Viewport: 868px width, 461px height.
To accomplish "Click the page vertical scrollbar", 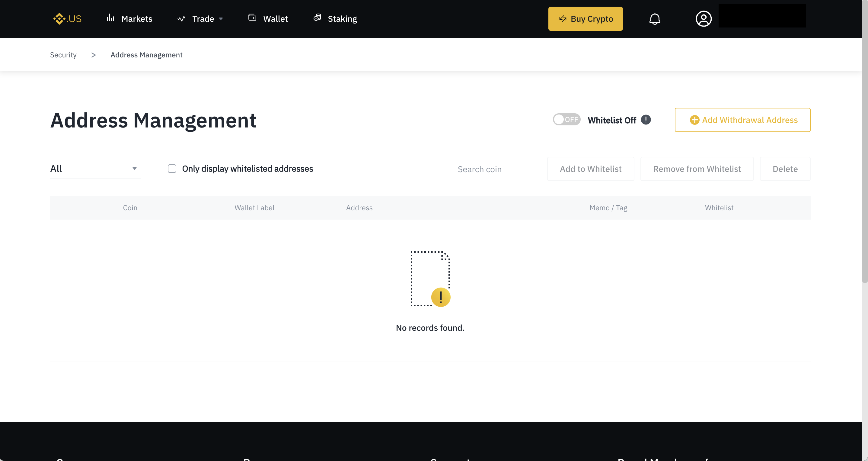I will pyautogui.click(x=864, y=142).
